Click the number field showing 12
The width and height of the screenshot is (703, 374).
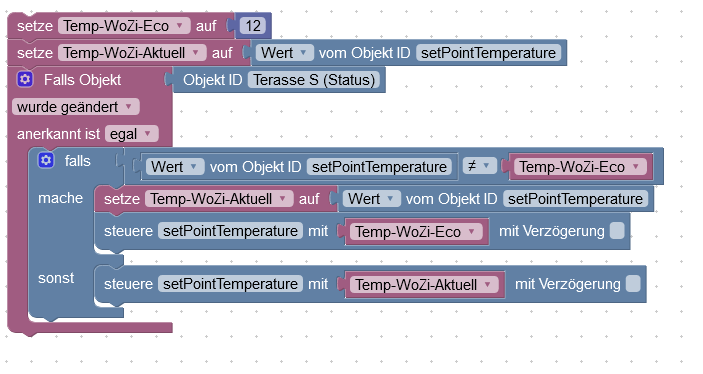point(253,26)
